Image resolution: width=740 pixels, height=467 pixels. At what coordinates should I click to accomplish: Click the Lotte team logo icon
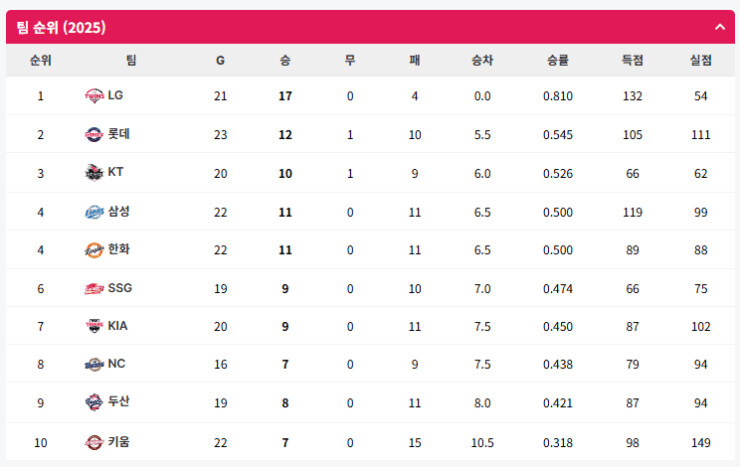point(94,134)
